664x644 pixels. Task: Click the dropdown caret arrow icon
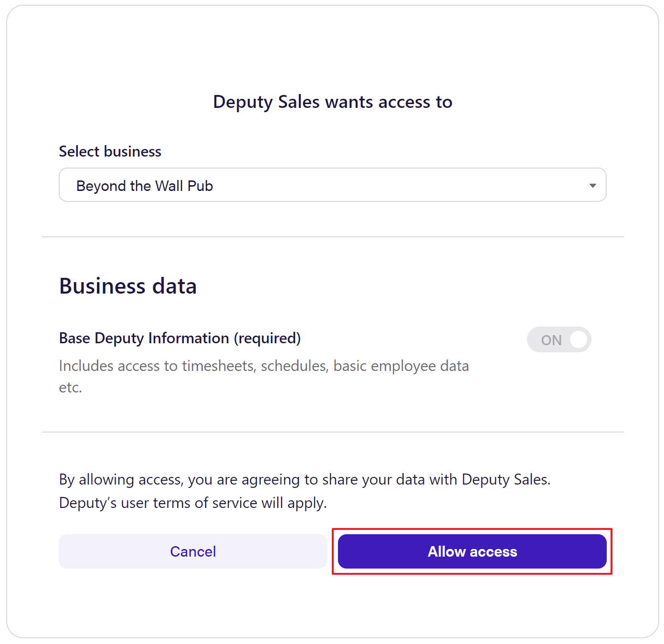pos(592,186)
